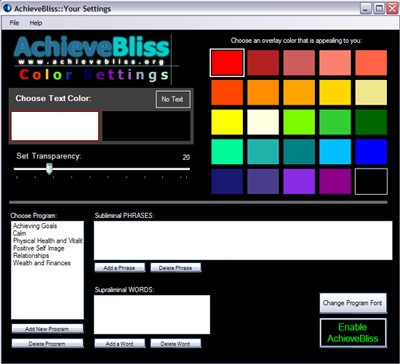Select the khaki overlay swatch
400x364 pixels.
[x=371, y=92]
